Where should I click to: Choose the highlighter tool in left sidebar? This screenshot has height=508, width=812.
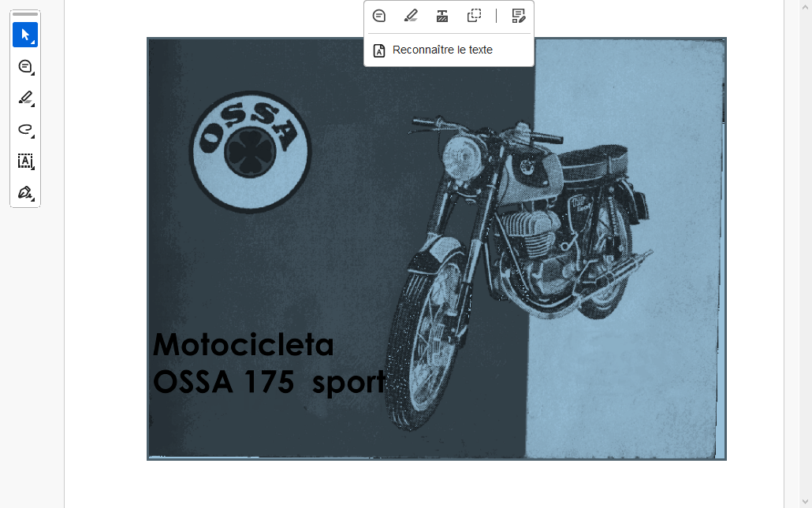(25, 98)
